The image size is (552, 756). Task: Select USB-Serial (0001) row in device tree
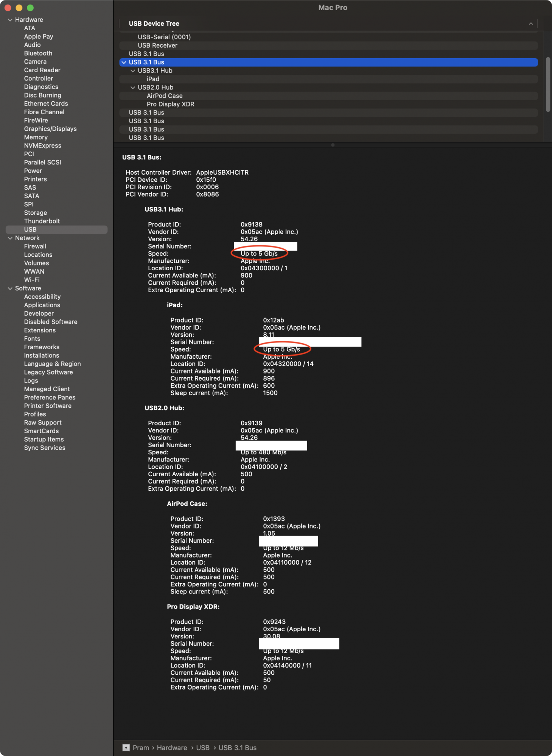328,37
